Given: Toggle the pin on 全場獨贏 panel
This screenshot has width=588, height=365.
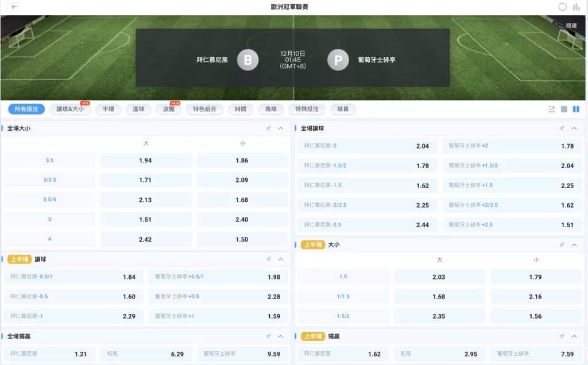Looking at the screenshot, I should [268, 336].
